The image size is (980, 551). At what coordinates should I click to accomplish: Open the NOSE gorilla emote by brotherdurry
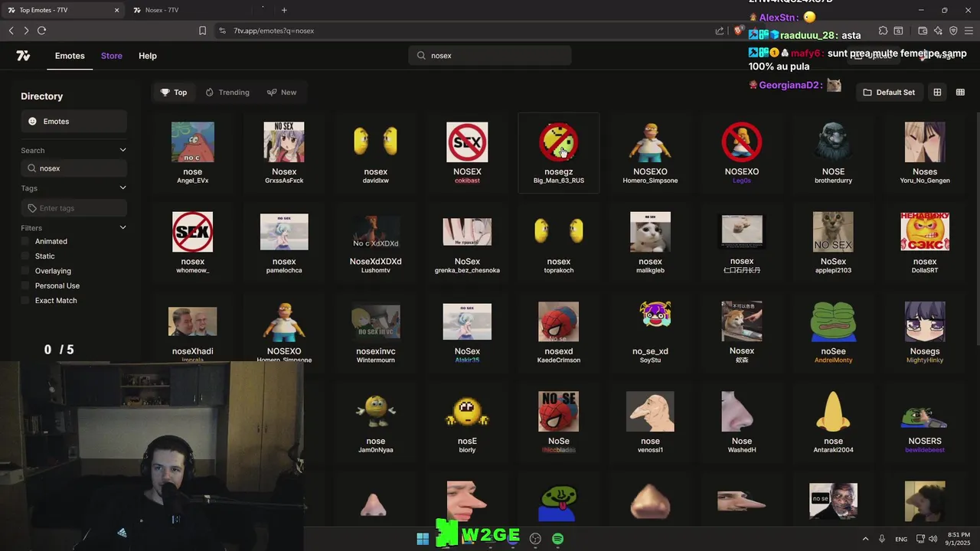pos(833,153)
